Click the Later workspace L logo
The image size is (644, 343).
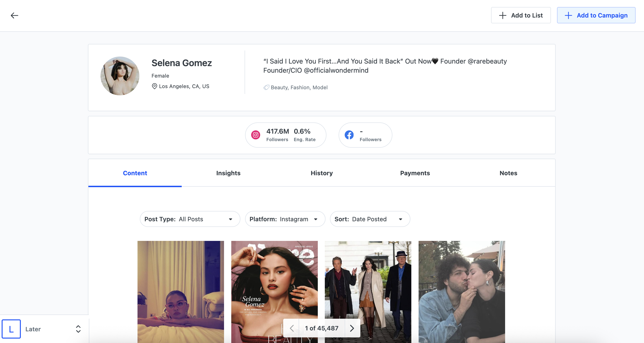pyautogui.click(x=11, y=329)
